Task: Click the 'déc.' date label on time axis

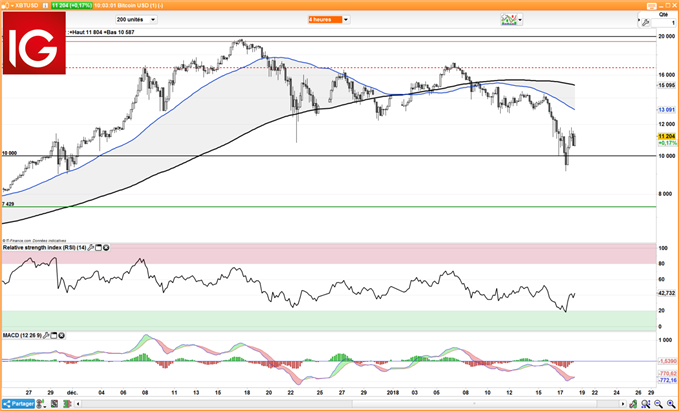Action: (x=72, y=393)
